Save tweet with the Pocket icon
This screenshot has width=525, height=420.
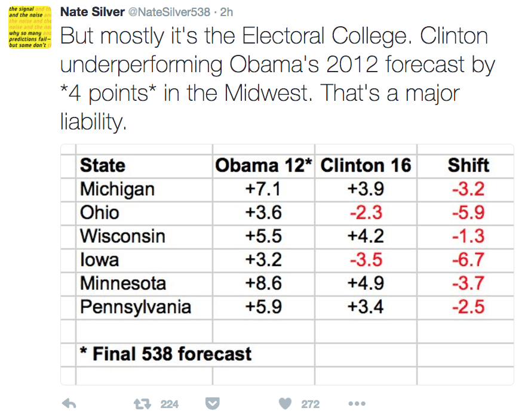[212, 404]
